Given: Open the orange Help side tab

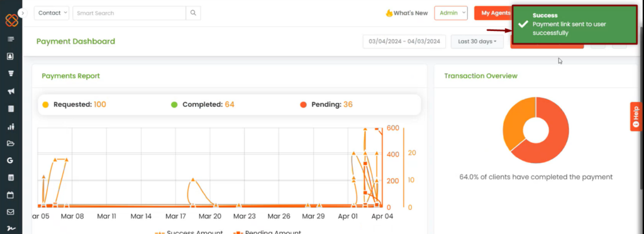Looking at the screenshot, I should [636, 116].
